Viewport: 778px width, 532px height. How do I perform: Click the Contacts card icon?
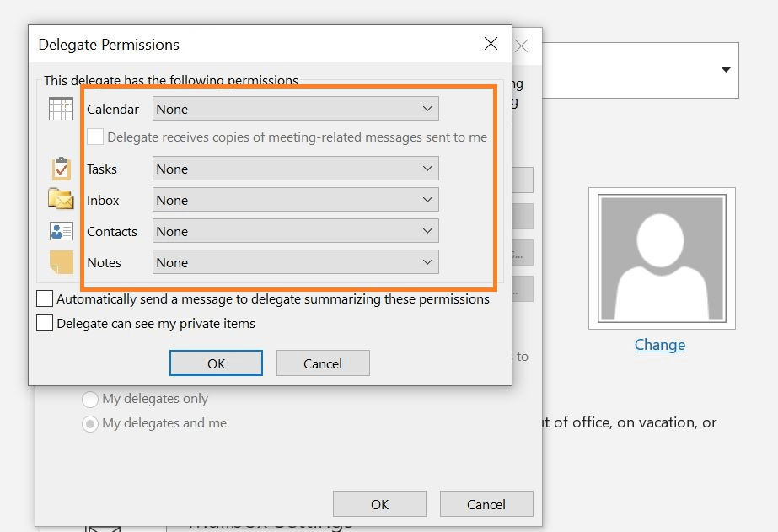pyautogui.click(x=59, y=230)
